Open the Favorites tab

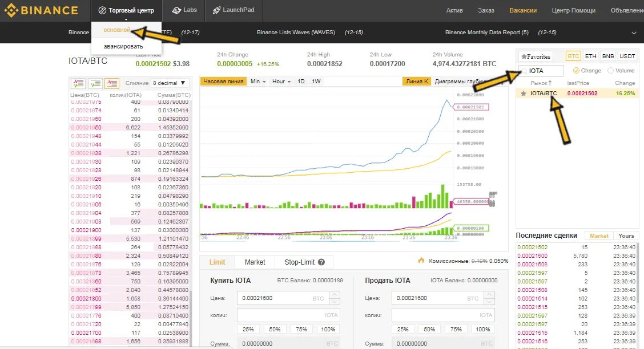pos(536,56)
